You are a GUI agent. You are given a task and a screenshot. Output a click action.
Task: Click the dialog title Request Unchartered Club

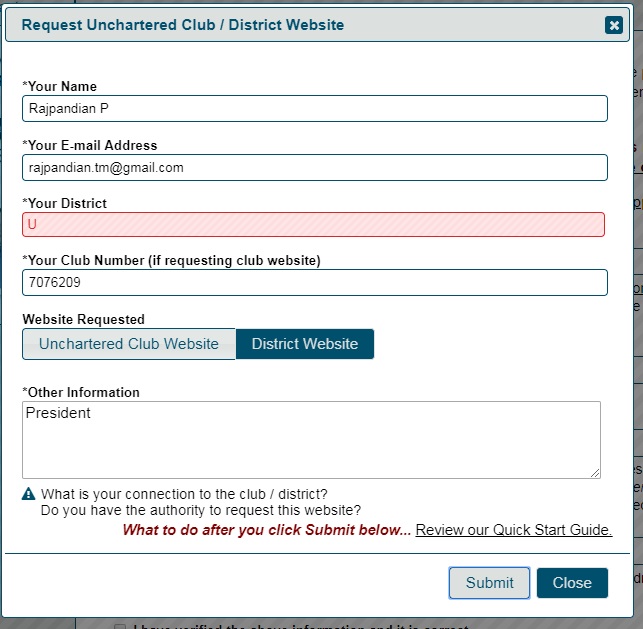tap(182, 25)
